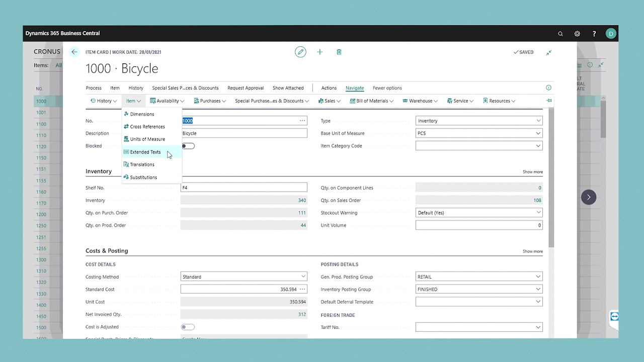Open the user account avatar
Image resolution: width=644 pixels, height=362 pixels.
[x=611, y=34]
